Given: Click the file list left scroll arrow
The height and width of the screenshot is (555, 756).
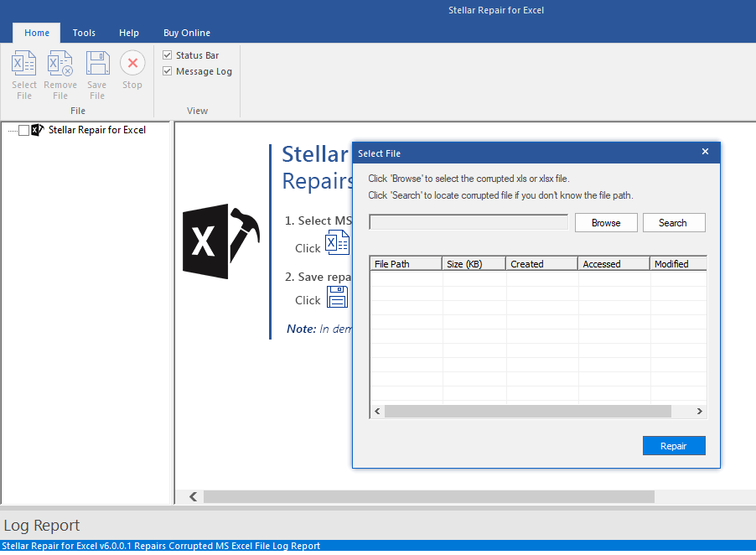Looking at the screenshot, I should 377,412.
